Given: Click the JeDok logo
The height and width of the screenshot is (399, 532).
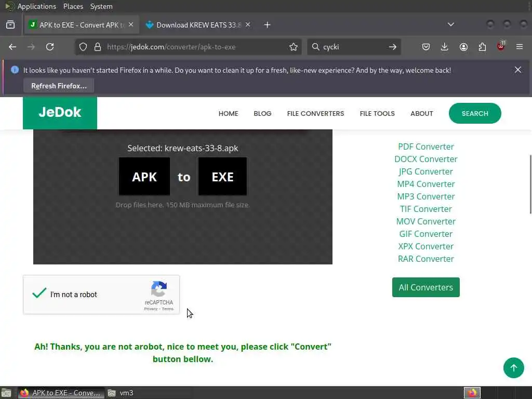Looking at the screenshot, I should (x=60, y=112).
